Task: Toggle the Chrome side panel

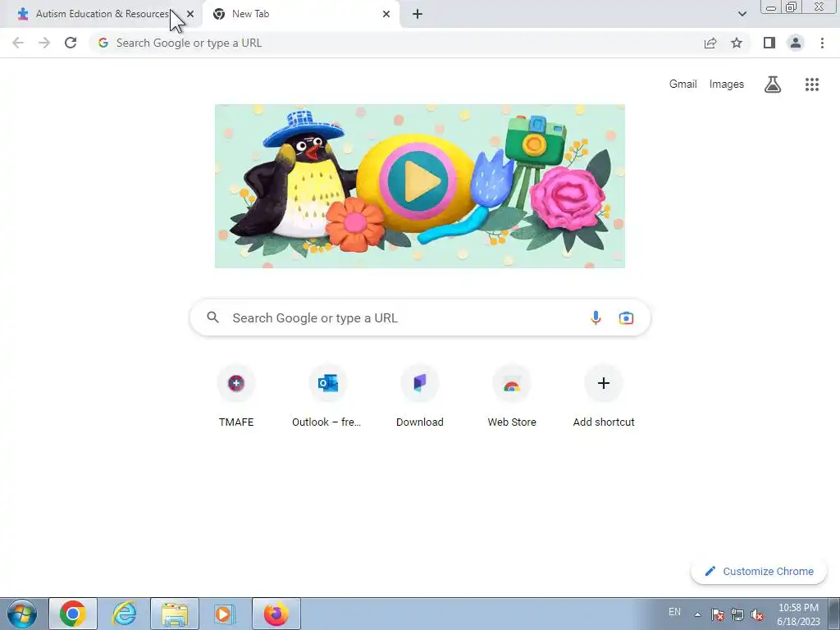Action: click(x=769, y=43)
